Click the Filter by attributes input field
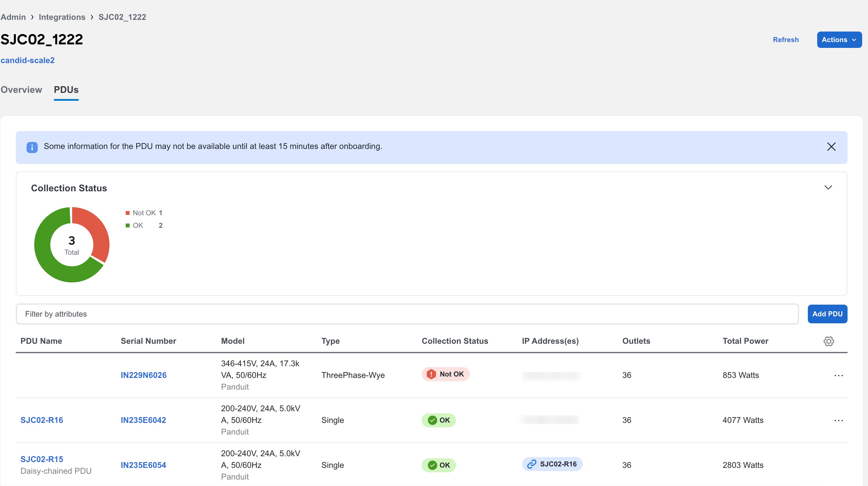This screenshot has width=868, height=486. coord(407,313)
